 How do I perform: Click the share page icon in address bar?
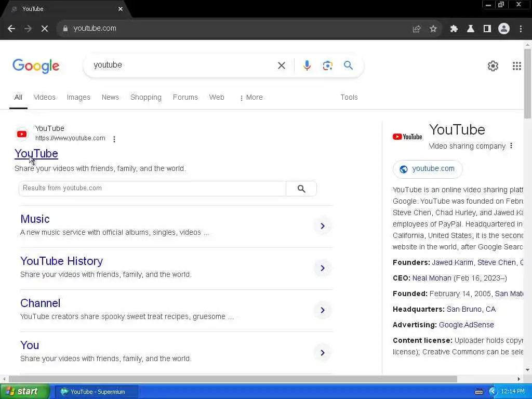coord(417,29)
